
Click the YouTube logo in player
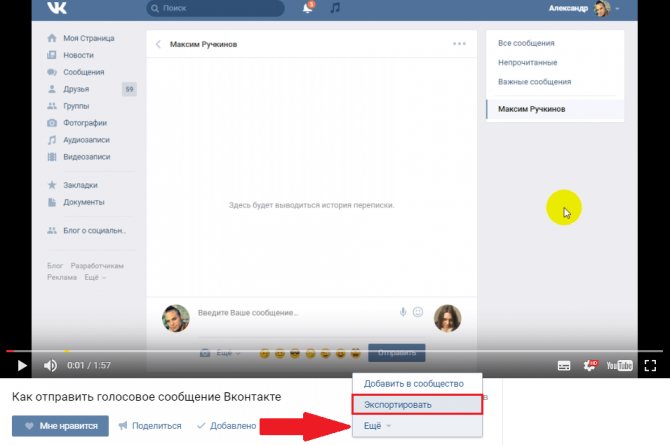[620, 365]
